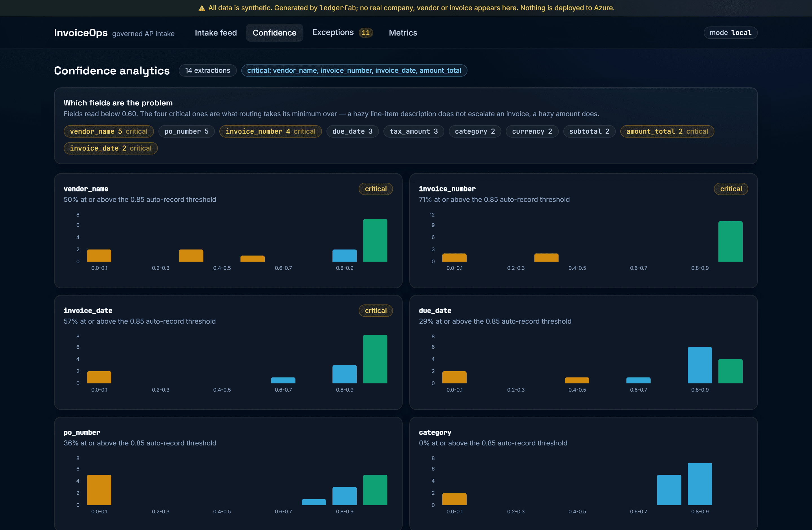
Task: Select the Confidence tab
Action: click(274, 33)
